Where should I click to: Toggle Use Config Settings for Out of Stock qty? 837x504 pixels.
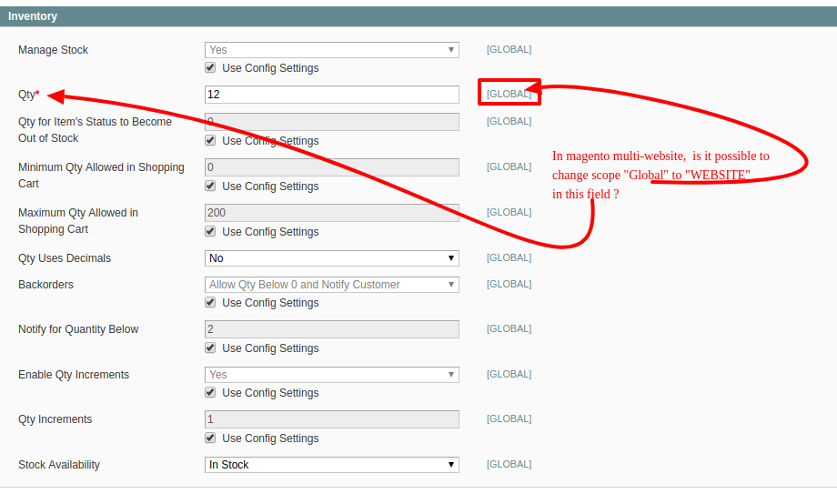210,141
